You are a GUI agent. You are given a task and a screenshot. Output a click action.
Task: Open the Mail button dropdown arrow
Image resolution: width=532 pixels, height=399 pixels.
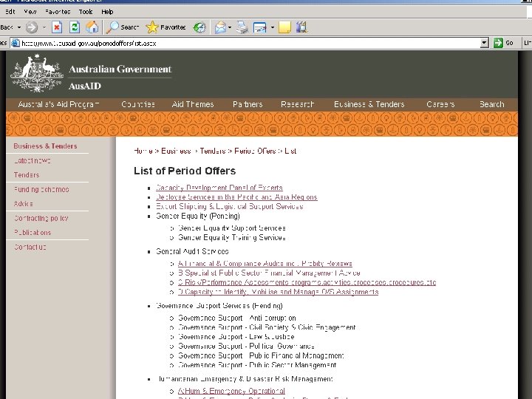pyautogui.click(x=230, y=27)
